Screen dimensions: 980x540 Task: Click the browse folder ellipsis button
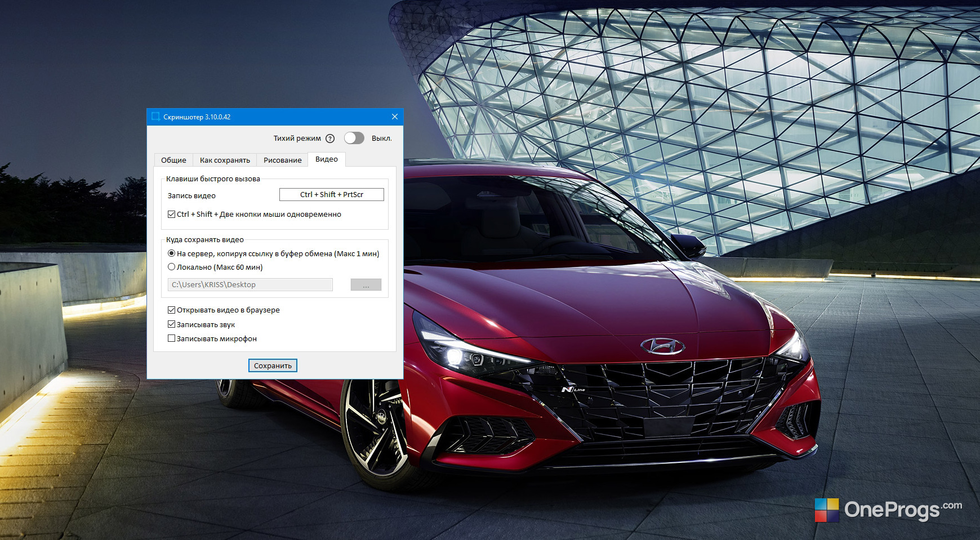click(x=366, y=285)
